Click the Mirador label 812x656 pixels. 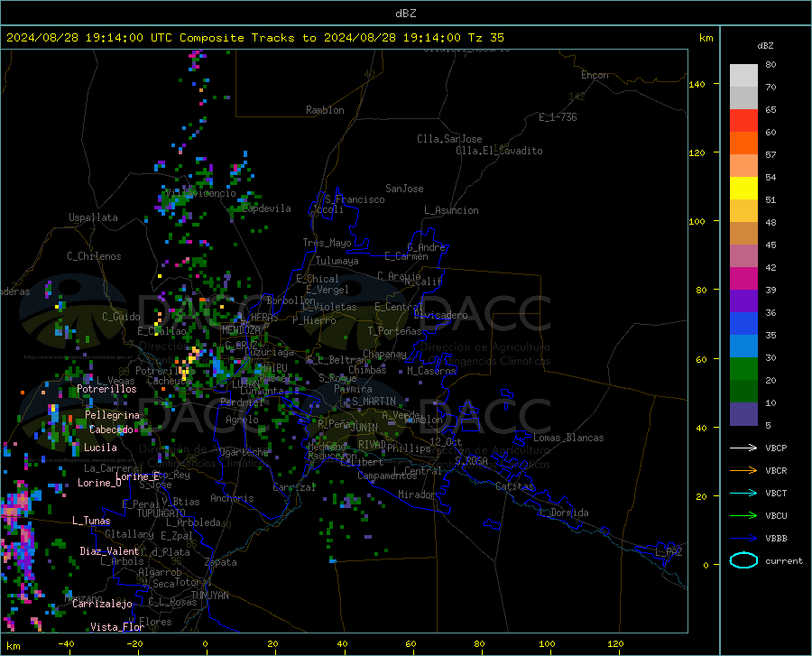coord(417,494)
